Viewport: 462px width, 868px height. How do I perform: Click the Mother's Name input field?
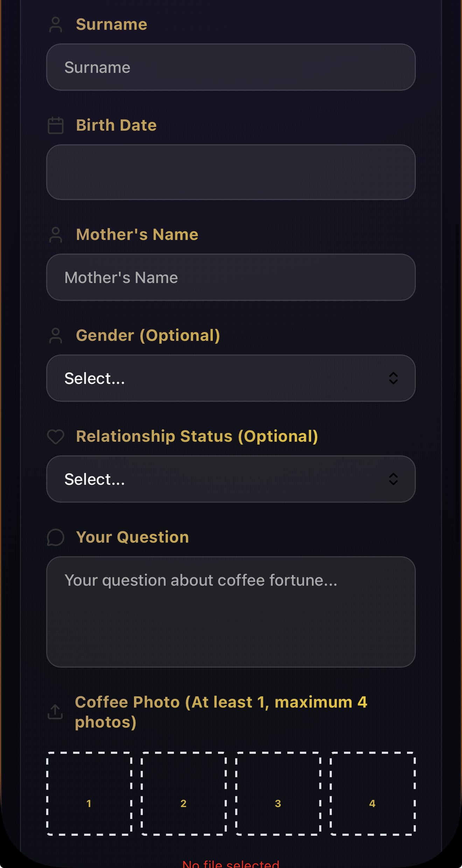pos(231,277)
